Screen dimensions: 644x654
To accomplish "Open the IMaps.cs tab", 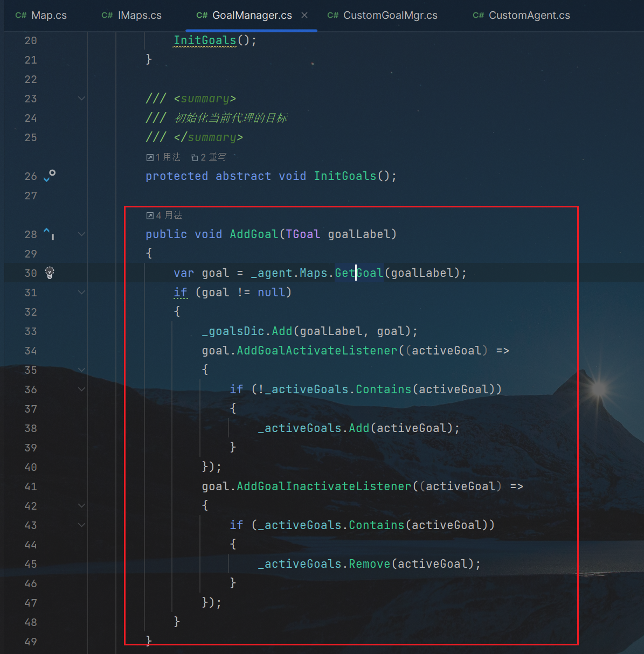I will 132,16.
